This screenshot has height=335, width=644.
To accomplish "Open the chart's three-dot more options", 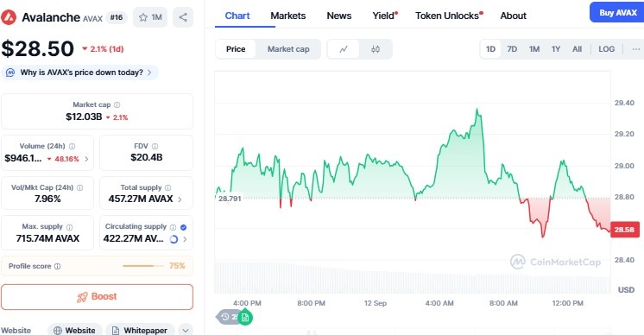I will click(x=635, y=49).
